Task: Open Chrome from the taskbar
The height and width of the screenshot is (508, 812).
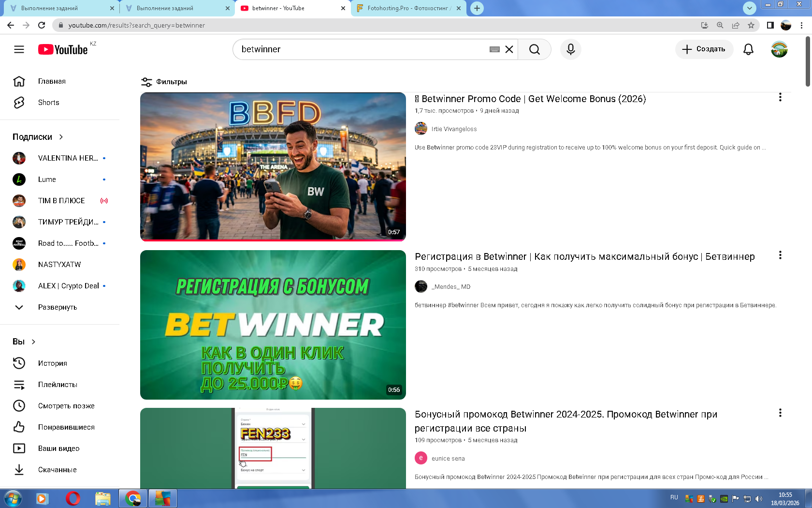Action: point(133,498)
